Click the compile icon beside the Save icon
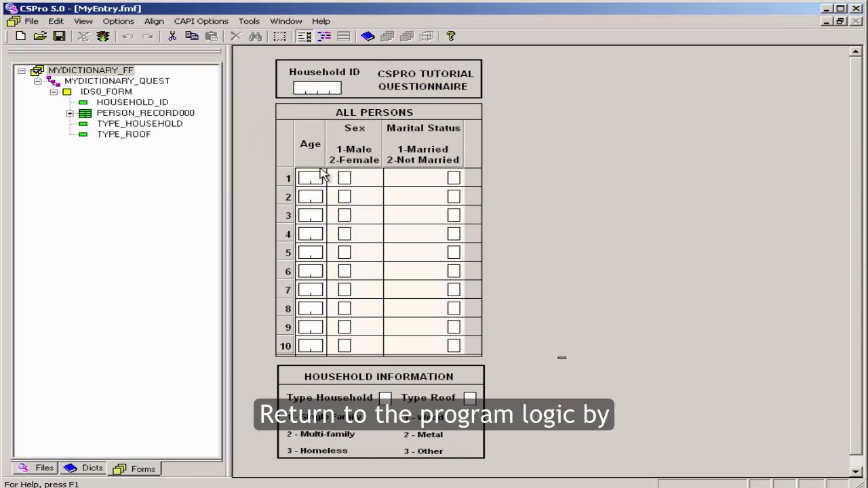The height and width of the screenshot is (488, 868). coord(83,37)
